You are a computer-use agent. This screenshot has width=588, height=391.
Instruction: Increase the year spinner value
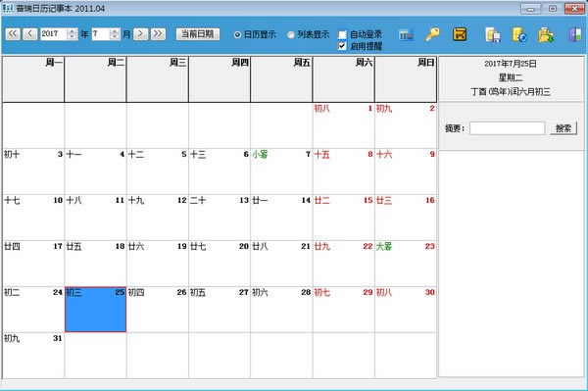coord(72,31)
